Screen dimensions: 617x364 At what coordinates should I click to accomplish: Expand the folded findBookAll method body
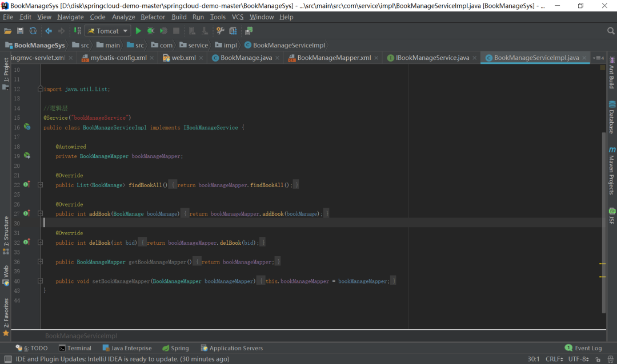tap(40, 185)
